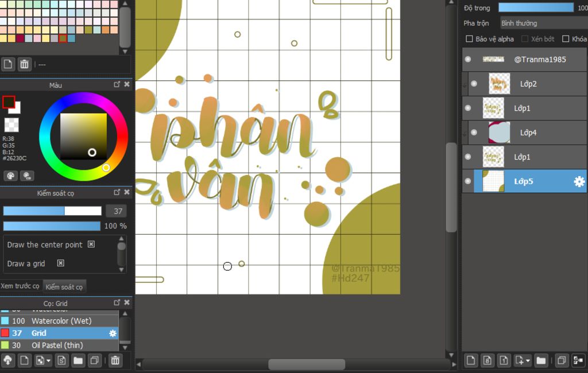Create a new layer folder
Viewport: 588px width, 373px height.
click(541, 360)
